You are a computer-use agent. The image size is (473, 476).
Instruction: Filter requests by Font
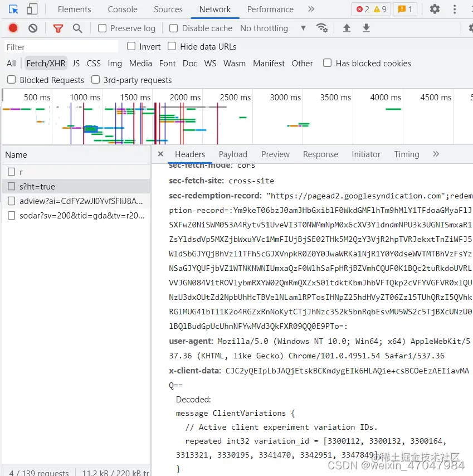click(x=168, y=64)
